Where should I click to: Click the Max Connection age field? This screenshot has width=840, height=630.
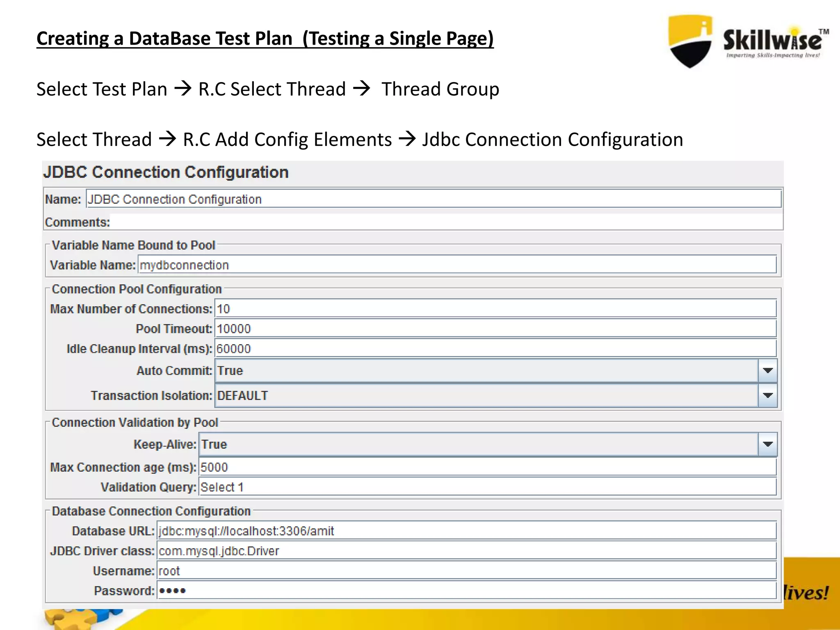click(x=488, y=467)
